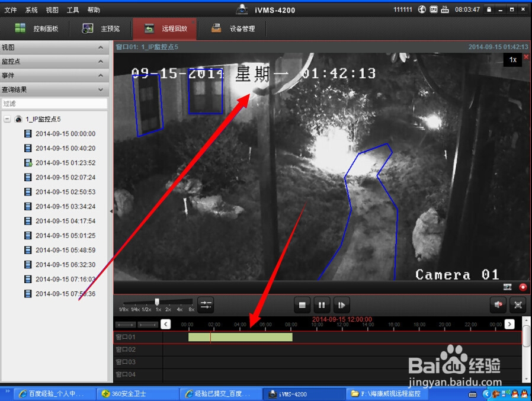Zoom out the timeline scale
Screen dimensions: 532x401
125,325
